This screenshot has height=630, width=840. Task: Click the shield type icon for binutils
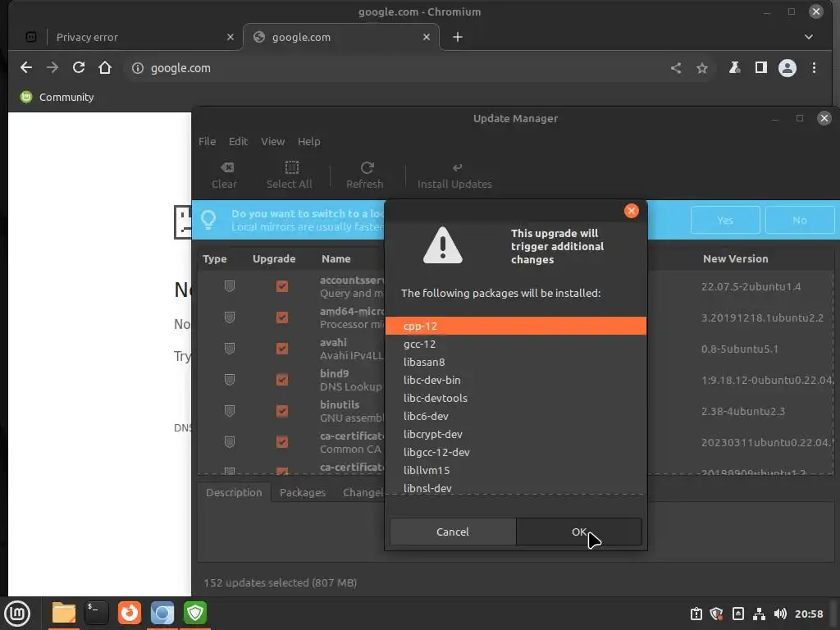coord(230,411)
